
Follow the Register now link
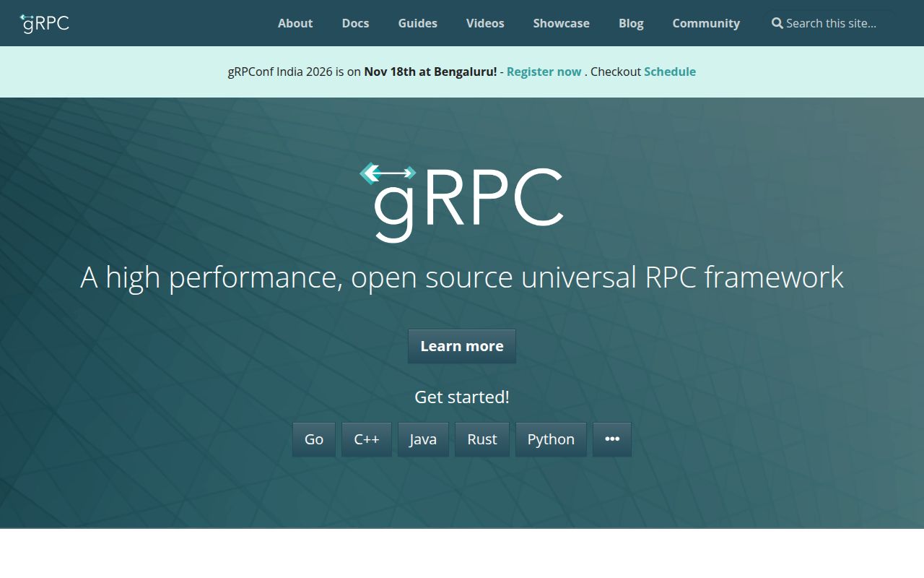tap(544, 72)
